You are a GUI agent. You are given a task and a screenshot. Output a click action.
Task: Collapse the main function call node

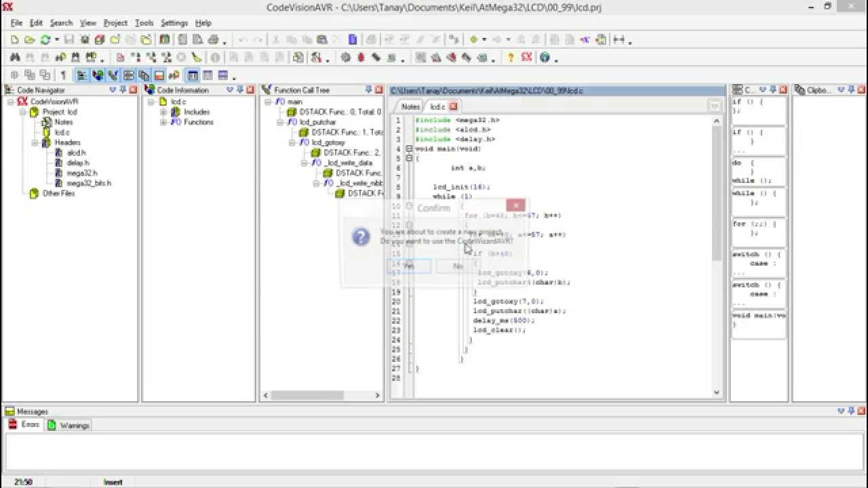coord(268,102)
